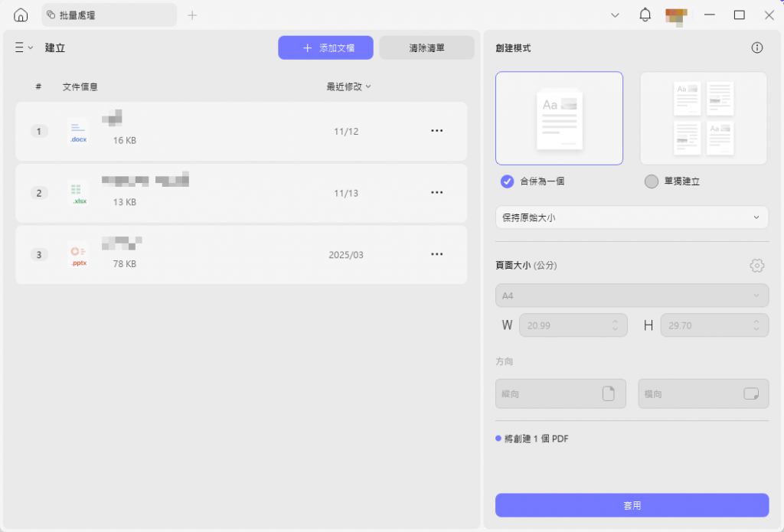Viewport: 784px width, 532px height.
Task: Click the 添加文檔 button to add files
Action: click(x=325, y=47)
